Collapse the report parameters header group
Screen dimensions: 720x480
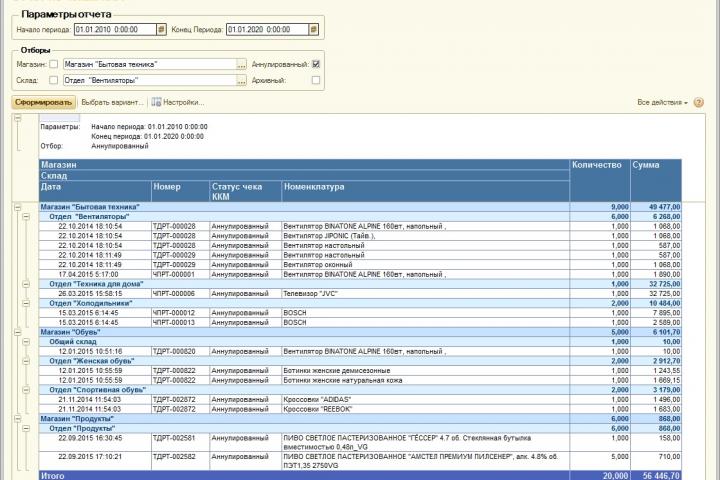point(17,118)
